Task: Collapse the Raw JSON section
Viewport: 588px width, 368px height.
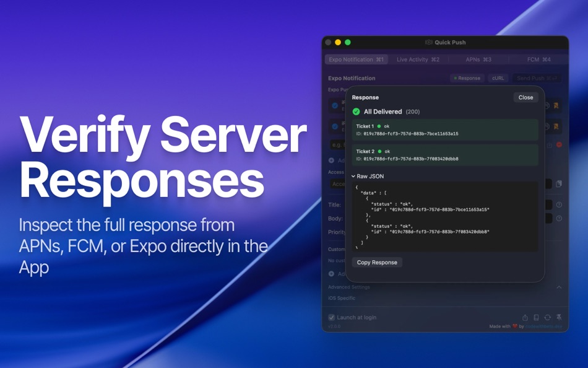Action: pos(353,177)
